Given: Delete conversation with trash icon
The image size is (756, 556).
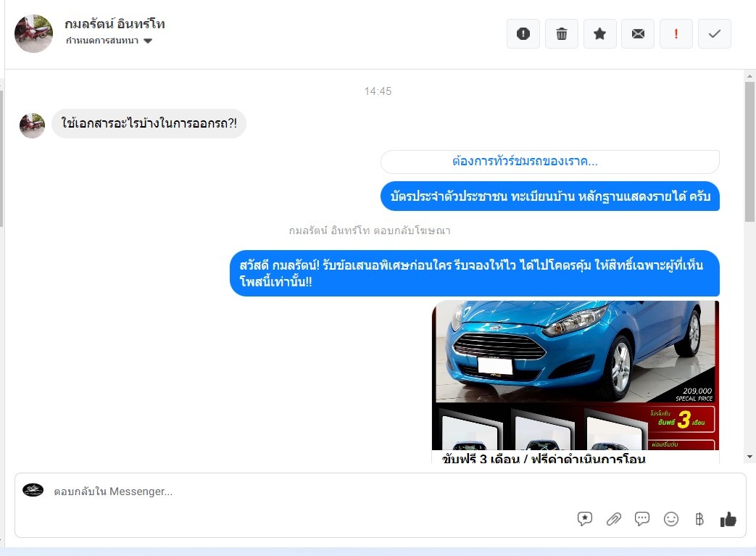Looking at the screenshot, I should [x=561, y=34].
